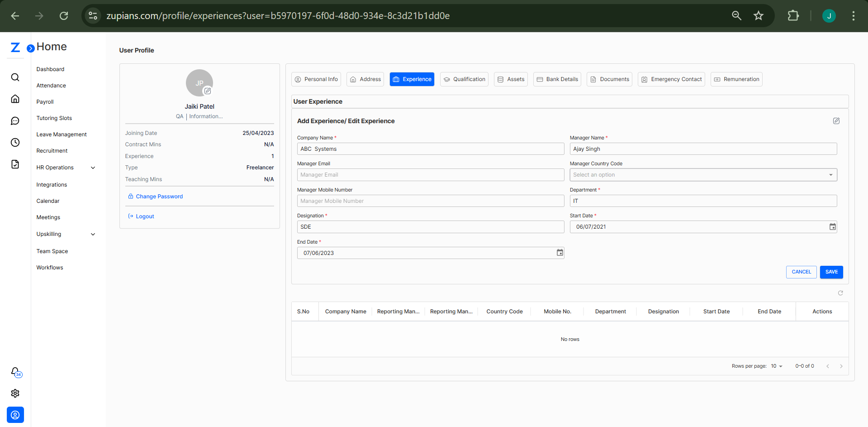Save the experience entry
This screenshot has height=427, width=868.
[831, 272]
